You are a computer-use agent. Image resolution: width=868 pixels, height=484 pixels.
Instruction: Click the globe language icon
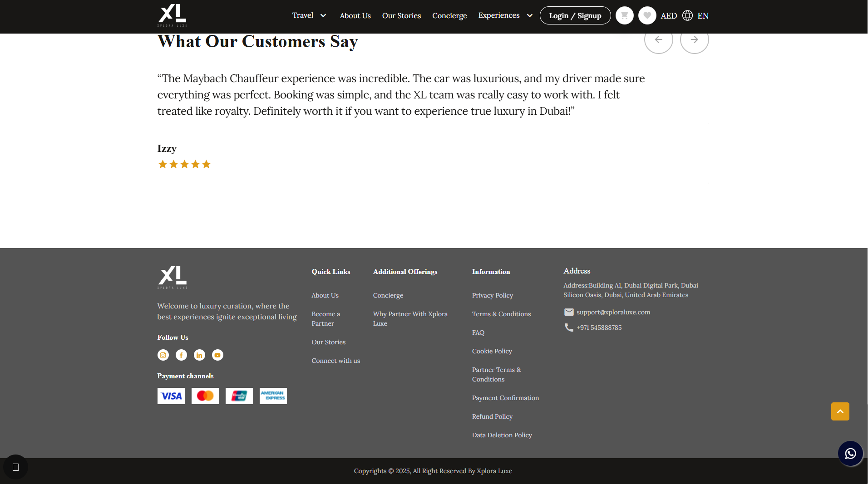[687, 15]
